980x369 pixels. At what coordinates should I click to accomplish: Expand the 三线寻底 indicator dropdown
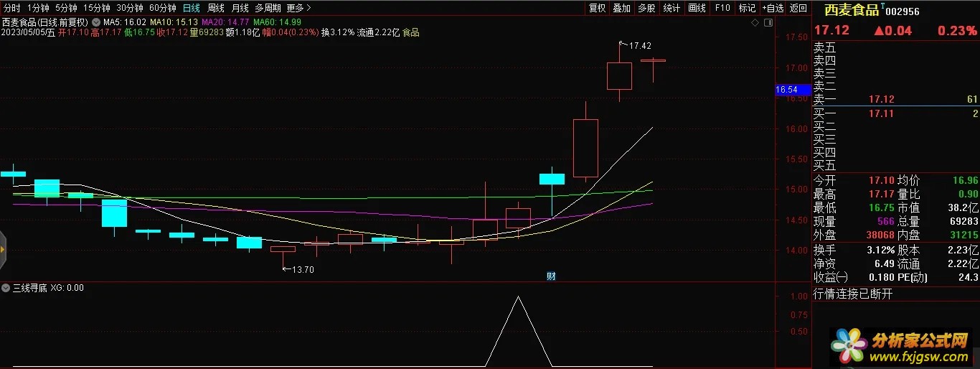pos(6,288)
